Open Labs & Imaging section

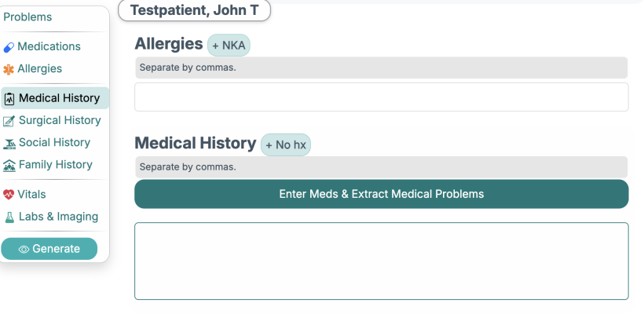coord(58,217)
